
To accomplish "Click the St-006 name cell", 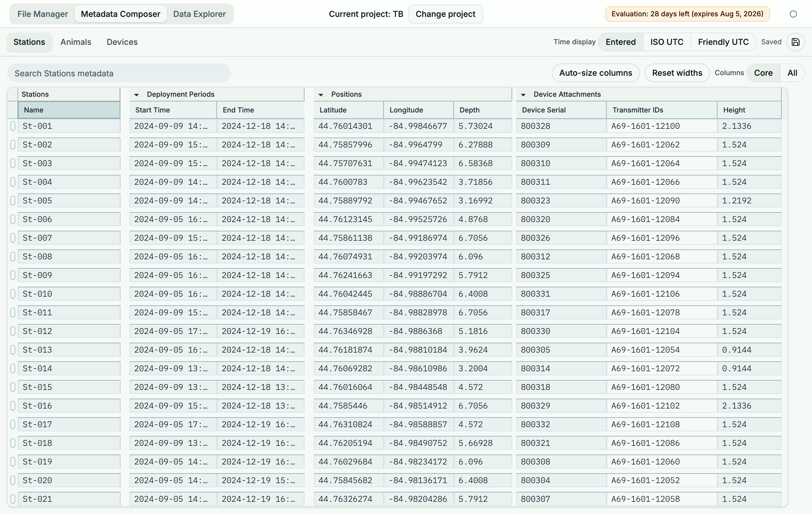I will 69,219.
